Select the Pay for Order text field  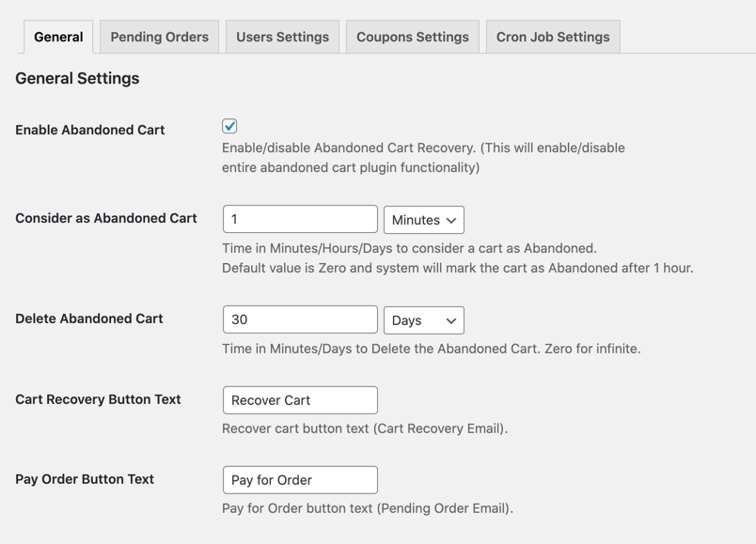[x=300, y=480]
